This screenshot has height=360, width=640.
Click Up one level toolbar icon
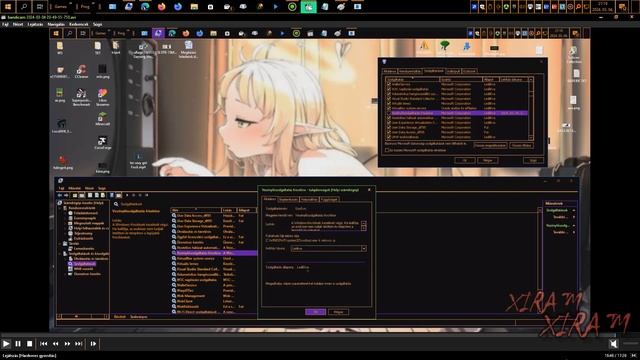[x=75, y=196]
